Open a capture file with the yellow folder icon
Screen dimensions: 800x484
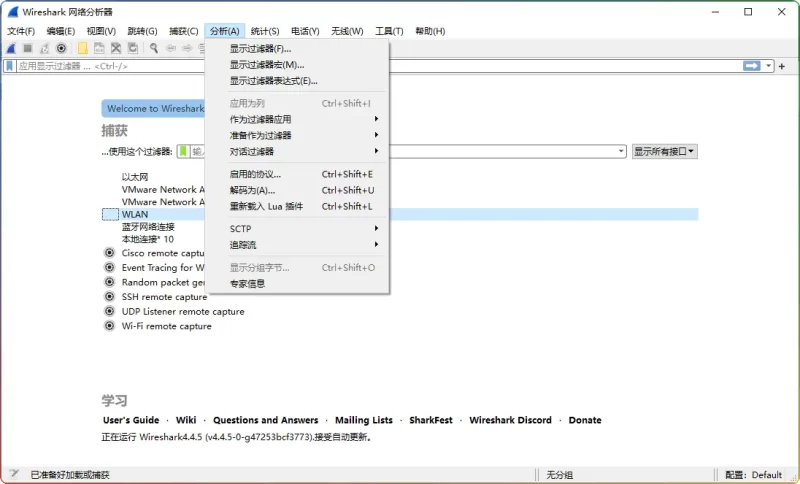[83, 48]
